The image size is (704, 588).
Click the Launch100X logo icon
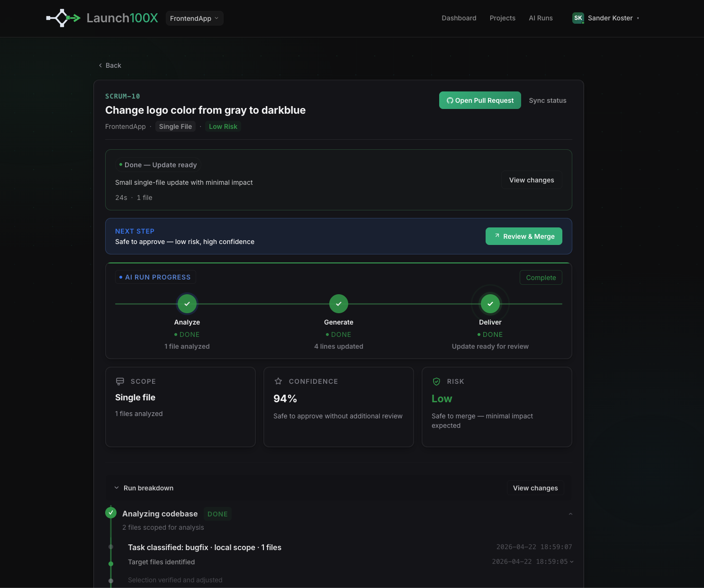tap(62, 18)
